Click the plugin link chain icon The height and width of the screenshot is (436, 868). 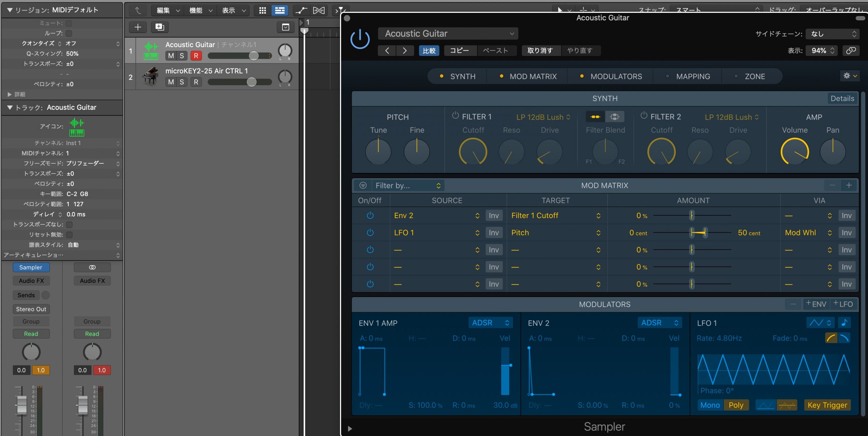(x=851, y=51)
